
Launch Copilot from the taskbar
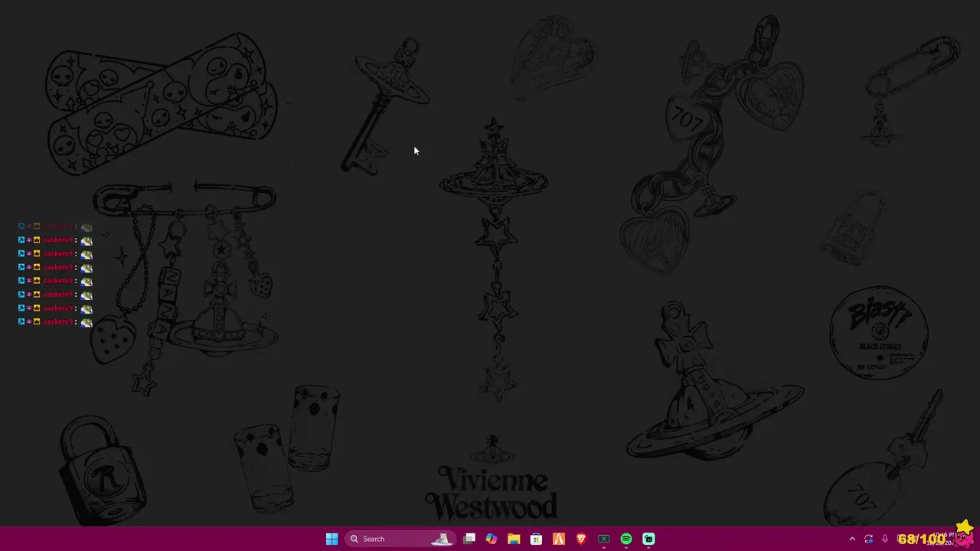[492, 539]
